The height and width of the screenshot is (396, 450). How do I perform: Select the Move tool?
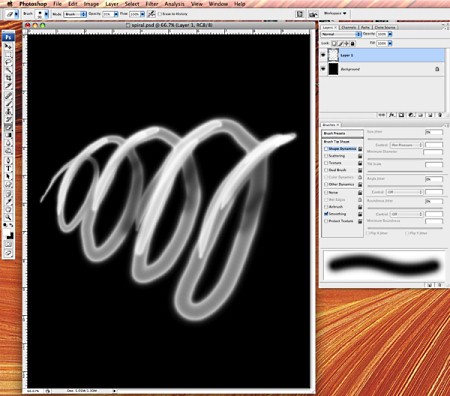coord(8,46)
